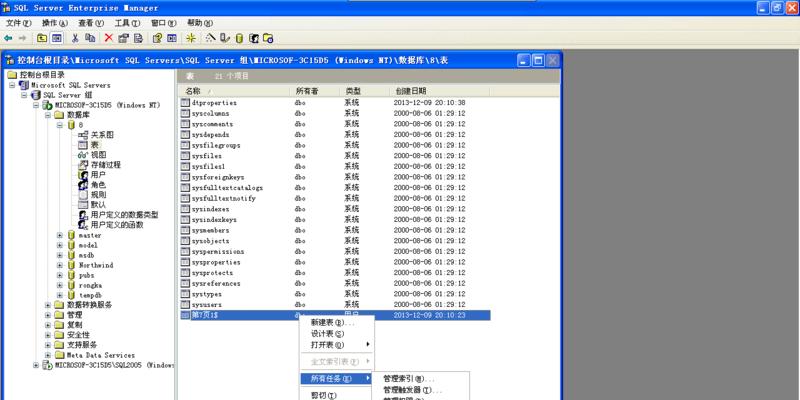The image size is (800, 400).
Task: Click the New job folder icon
Action: click(x=268, y=38)
